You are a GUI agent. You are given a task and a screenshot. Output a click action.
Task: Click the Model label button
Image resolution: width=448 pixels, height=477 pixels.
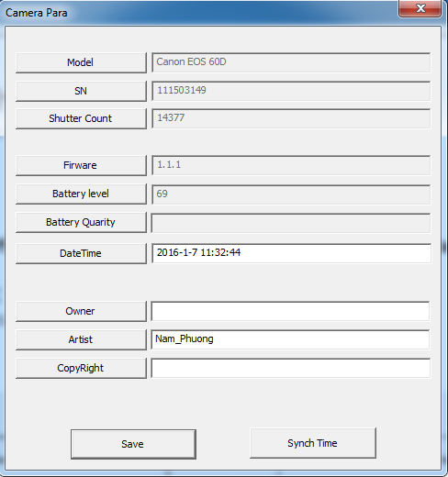click(x=81, y=62)
